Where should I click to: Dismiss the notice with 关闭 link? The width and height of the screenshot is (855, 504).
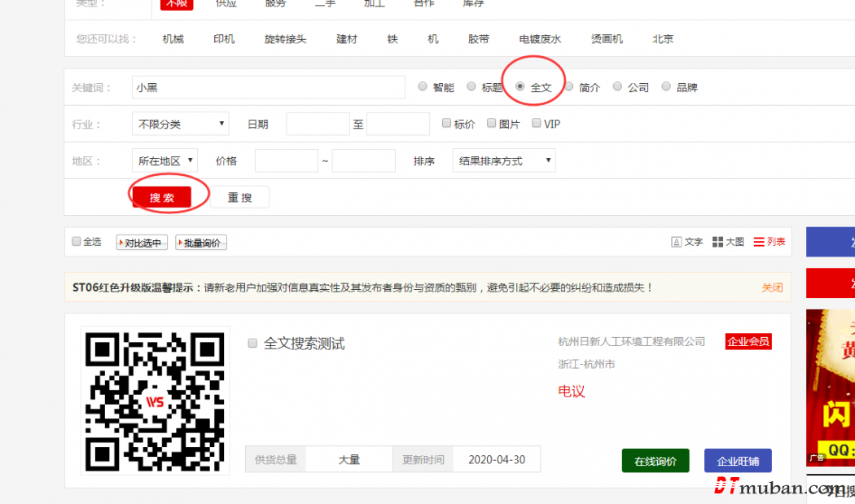pyautogui.click(x=771, y=287)
